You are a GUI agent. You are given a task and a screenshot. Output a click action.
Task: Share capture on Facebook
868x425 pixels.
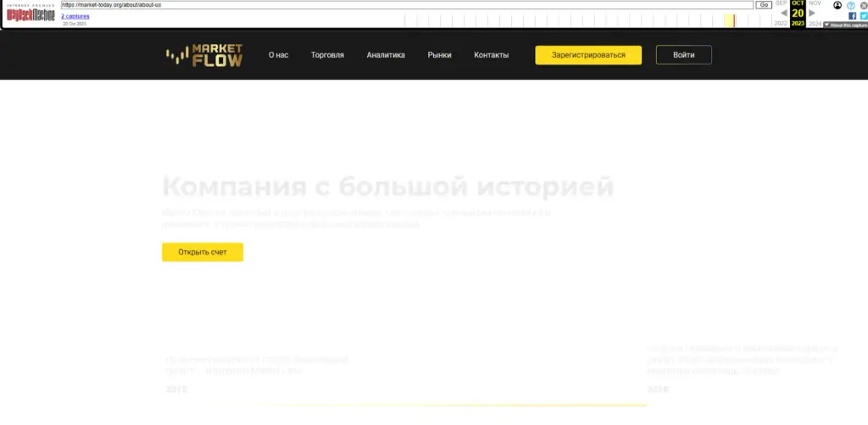point(853,16)
